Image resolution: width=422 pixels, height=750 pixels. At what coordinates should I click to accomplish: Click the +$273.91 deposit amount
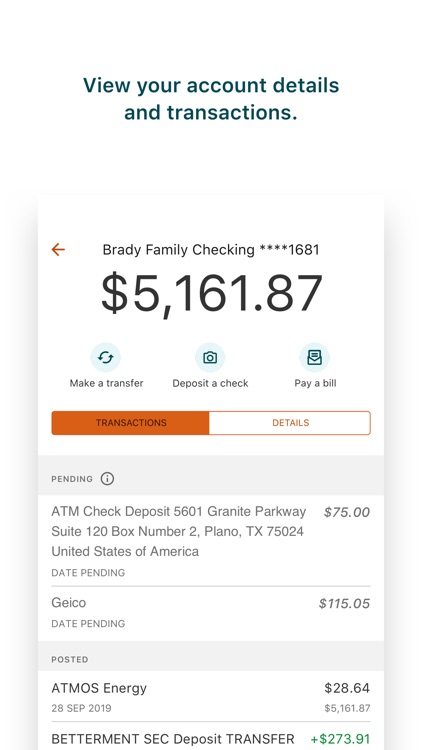340,739
